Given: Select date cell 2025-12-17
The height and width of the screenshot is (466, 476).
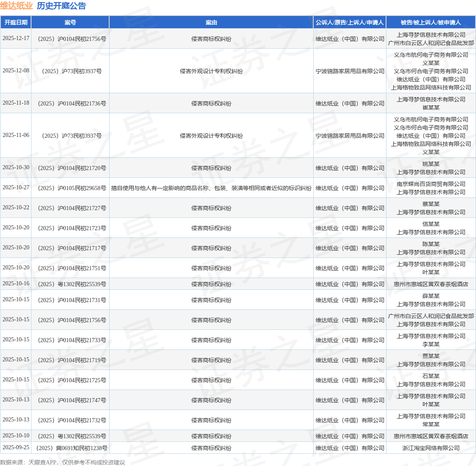Looking at the screenshot, I should (x=16, y=38).
